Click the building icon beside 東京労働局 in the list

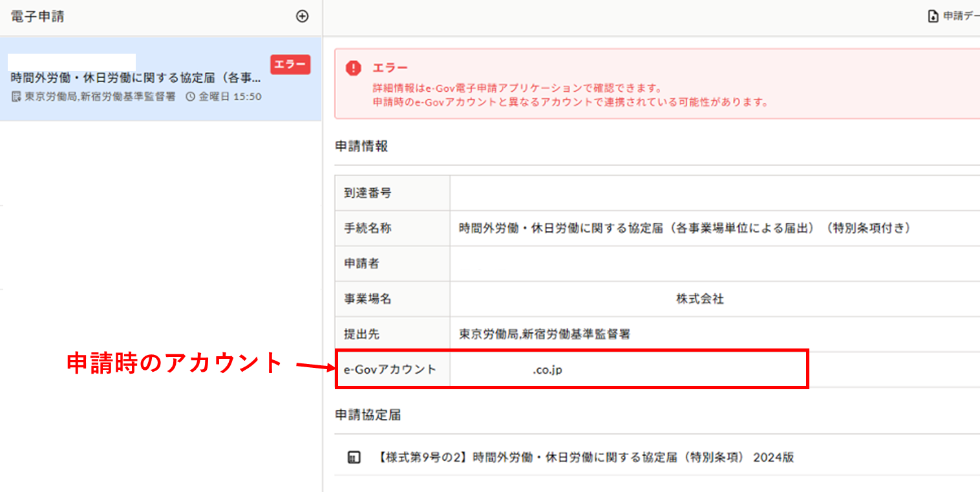click(16, 97)
